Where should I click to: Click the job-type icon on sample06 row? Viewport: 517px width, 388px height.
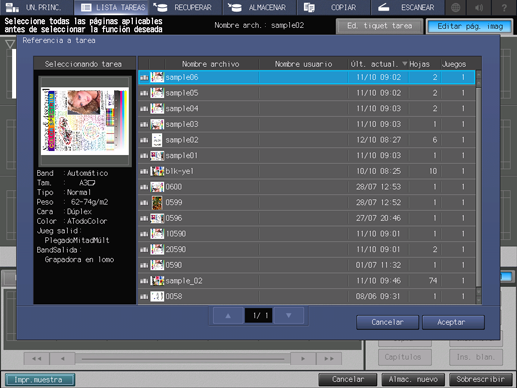144,77
